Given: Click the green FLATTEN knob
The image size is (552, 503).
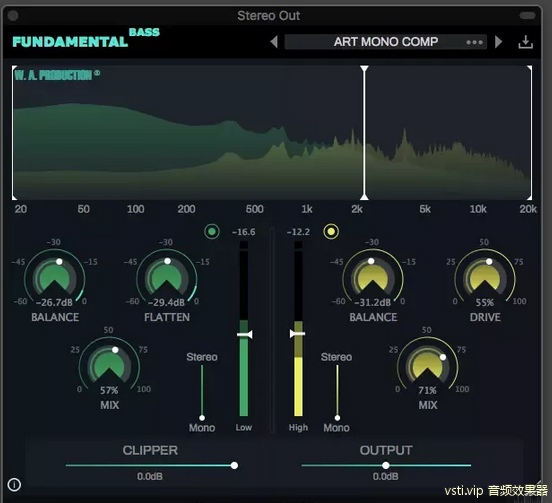Looking at the screenshot, I should point(167,278).
